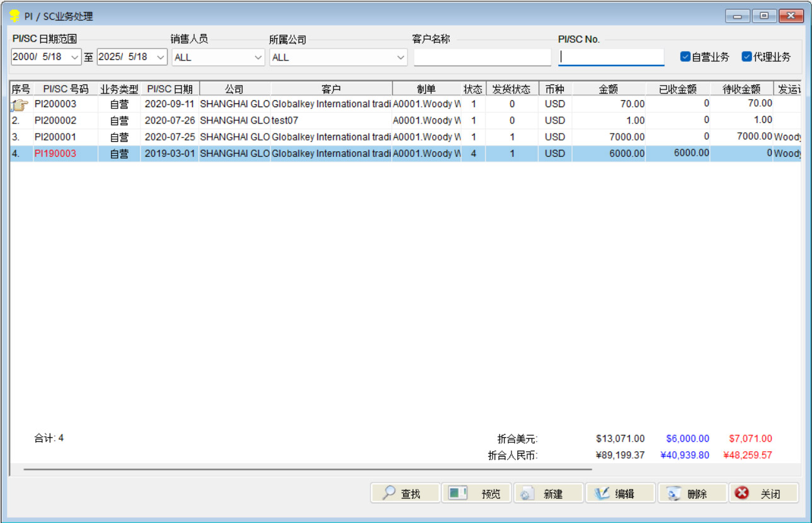
Task: Expand the 所属公司 dropdown
Action: click(401, 57)
